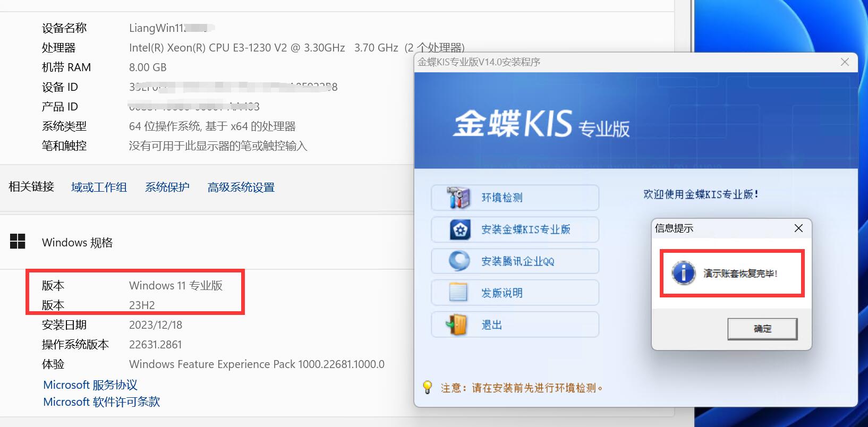This screenshot has width=868, height=427.
Task: Click the OS build 22631.2861
Action: point(155,344)
